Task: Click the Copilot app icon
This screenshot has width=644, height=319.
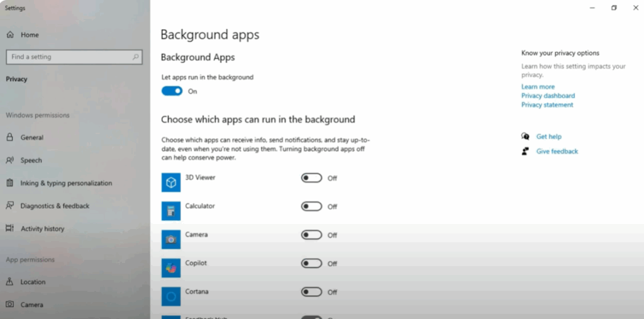Action: tap(171, 268)
